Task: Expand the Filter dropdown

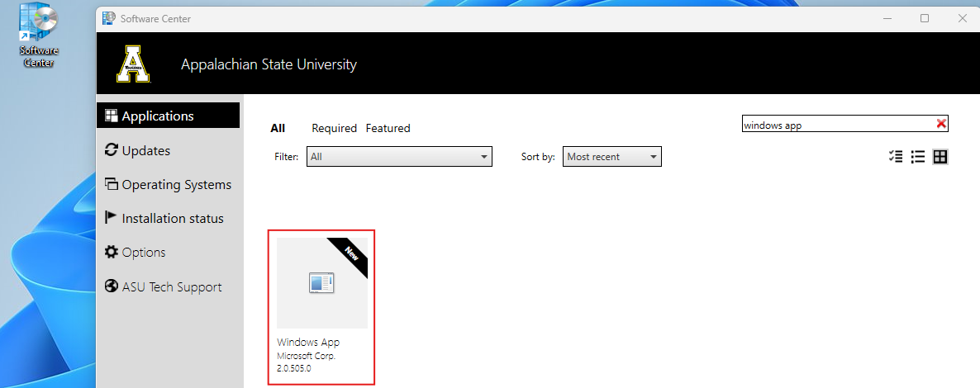Action: [399, 157]
